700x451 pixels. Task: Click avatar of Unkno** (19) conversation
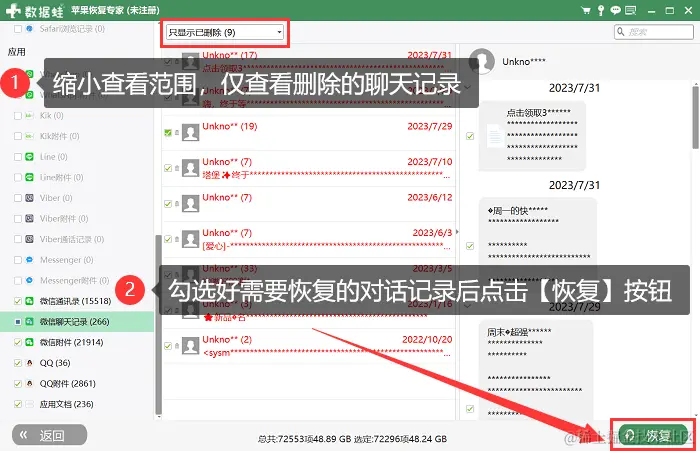point(191,133)
